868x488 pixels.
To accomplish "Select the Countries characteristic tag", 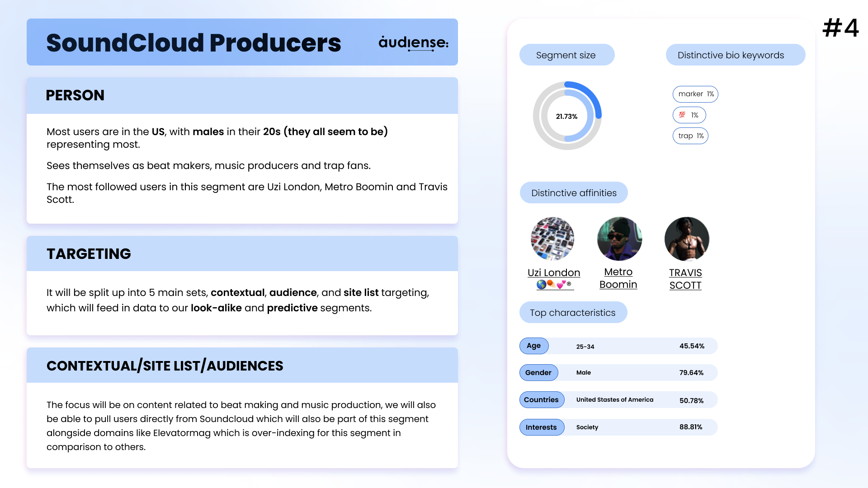I will click(542, 399).
